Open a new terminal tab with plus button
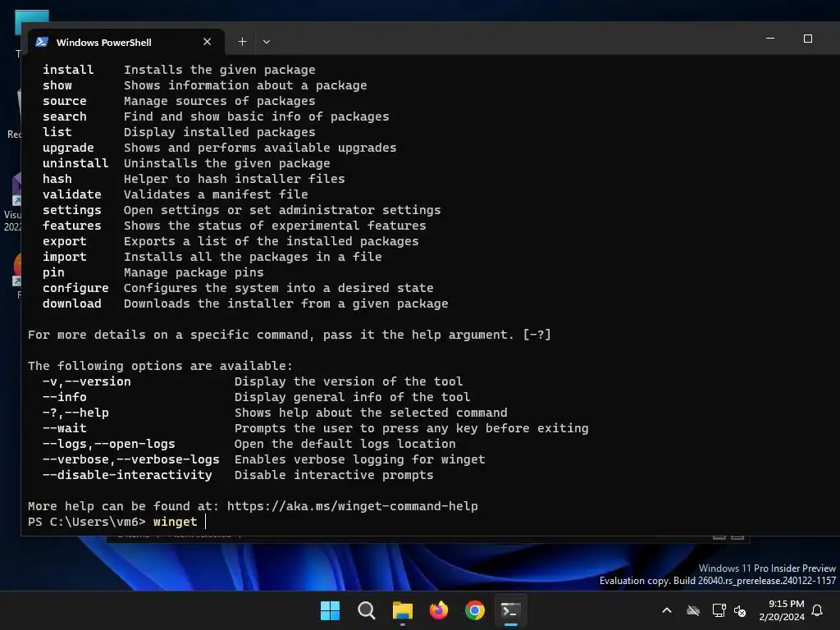 (x=242, y=42)
